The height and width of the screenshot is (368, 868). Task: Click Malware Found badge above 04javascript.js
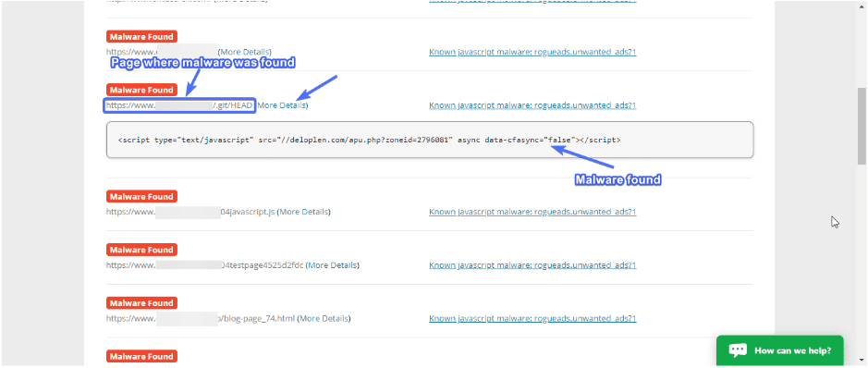[x=141, y=196]
